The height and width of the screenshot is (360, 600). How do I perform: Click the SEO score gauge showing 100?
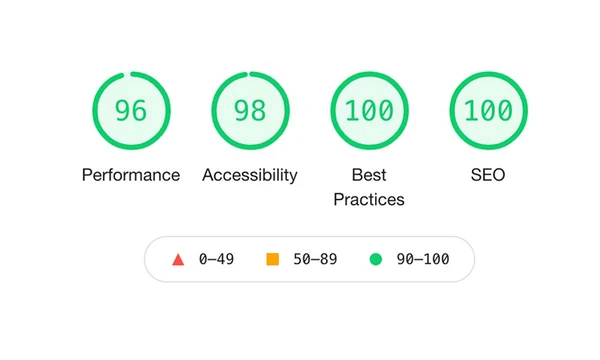point(488,111)
